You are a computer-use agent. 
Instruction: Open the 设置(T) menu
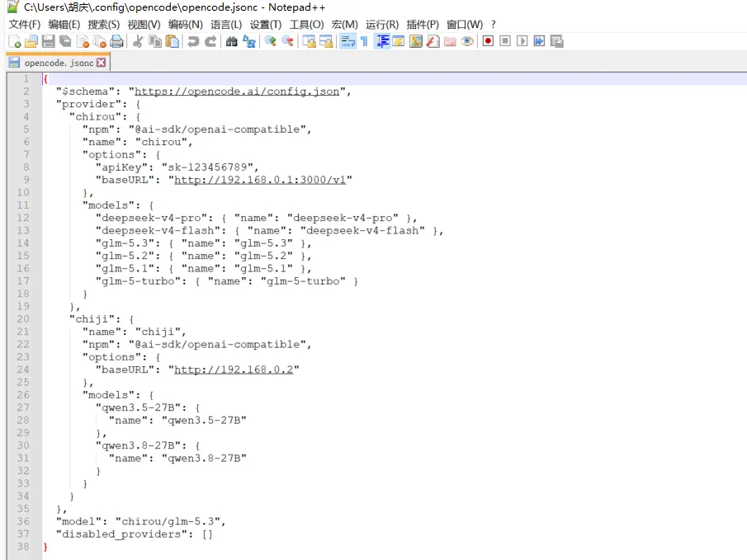[265, 24]
